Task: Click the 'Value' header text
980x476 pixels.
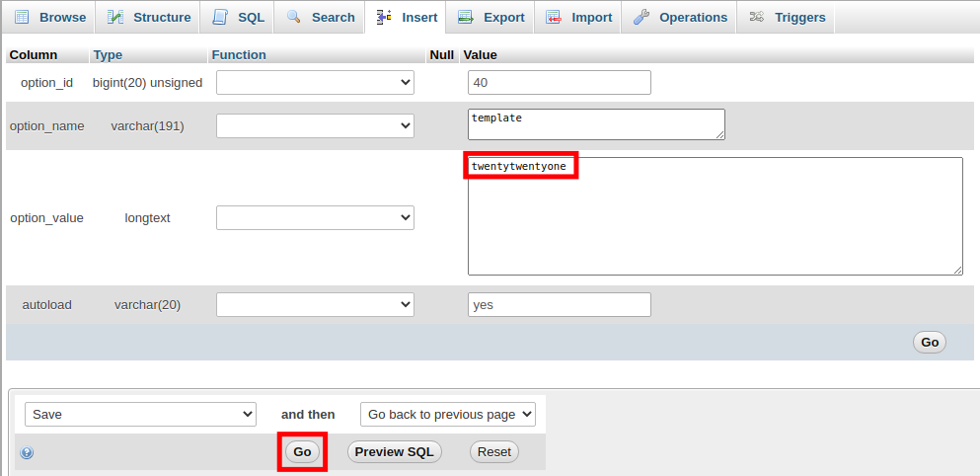Action: click(x=480, y=55)
